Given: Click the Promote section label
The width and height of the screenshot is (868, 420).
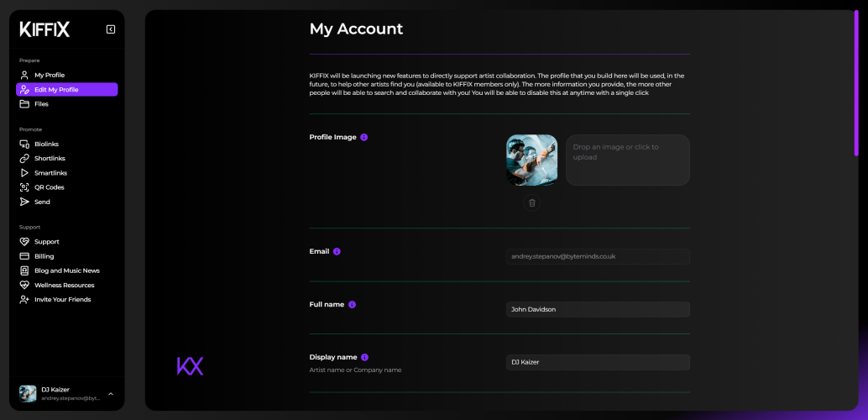Looking at the screenshot, I should point(30,129).
